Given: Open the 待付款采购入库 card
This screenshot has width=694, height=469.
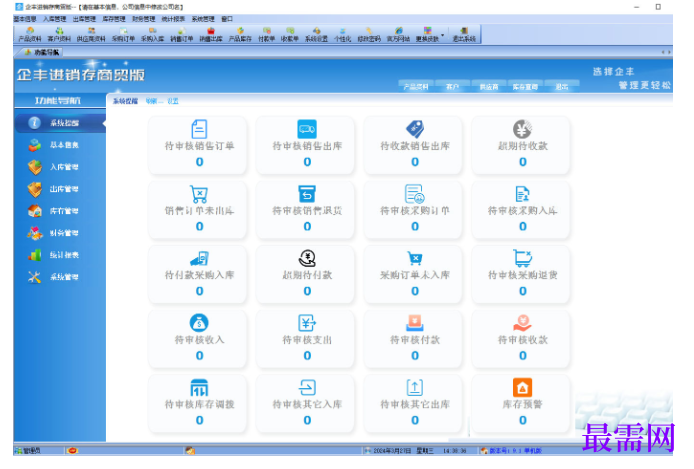Looking at the screenshot, I should [x=199, y=274].
